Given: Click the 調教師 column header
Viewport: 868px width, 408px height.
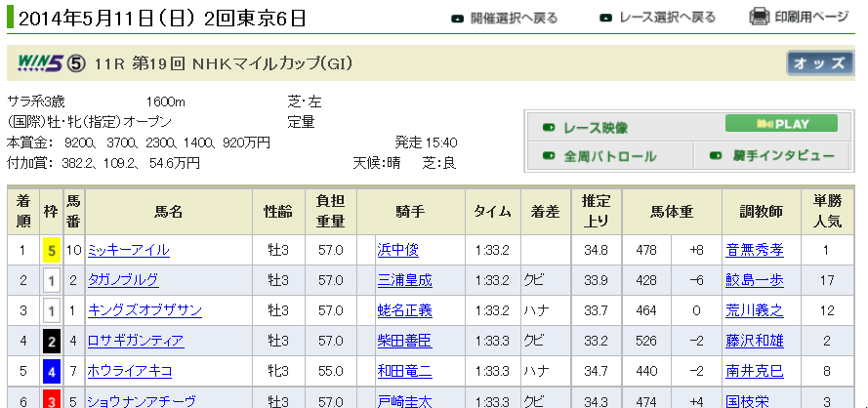Looking at the screenshot, I should tap(762, 211).
